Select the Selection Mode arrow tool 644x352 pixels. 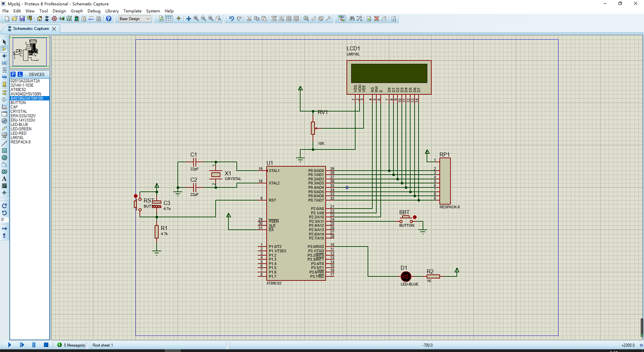(x=4, y=42)
